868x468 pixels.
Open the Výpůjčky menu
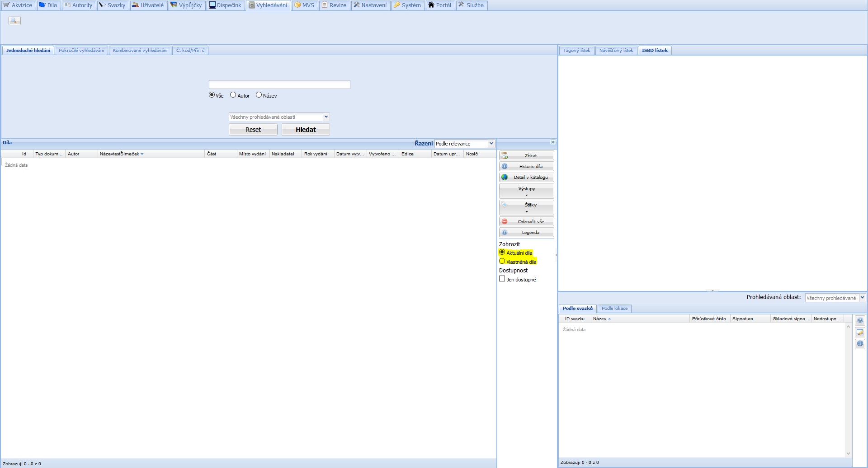tap(186, 5)
